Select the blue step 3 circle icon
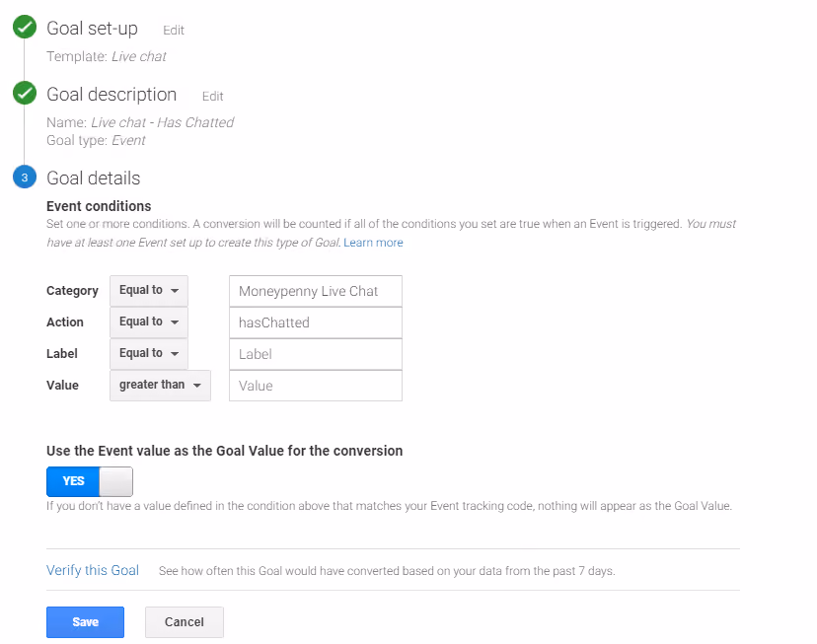This screenshot has width=817, height=644. 25,177
